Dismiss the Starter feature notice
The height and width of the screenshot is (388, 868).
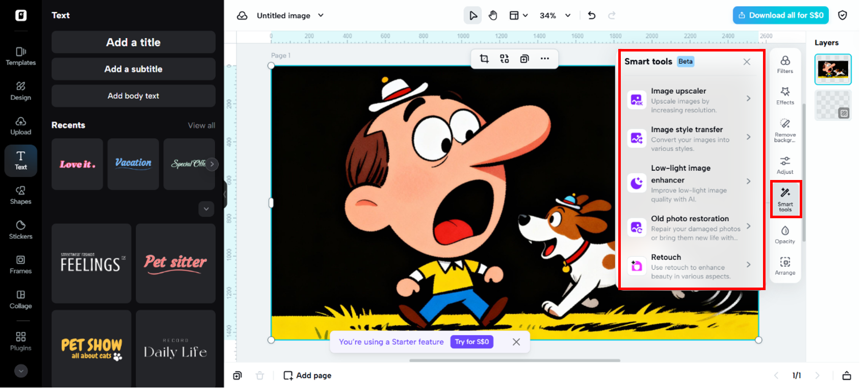[x=516, y=342]
